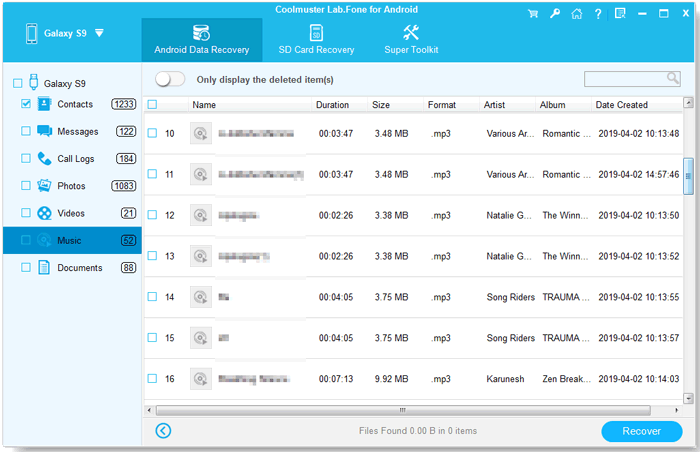Click music file icon in row 10
The height and width of the screenshot is (452, 700).
point(200,134)
